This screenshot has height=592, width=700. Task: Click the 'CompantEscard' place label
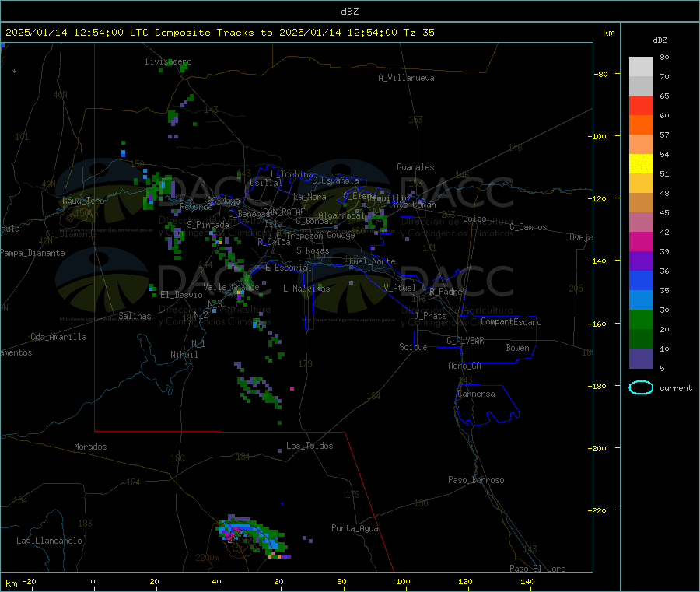[x=511, y=322]
